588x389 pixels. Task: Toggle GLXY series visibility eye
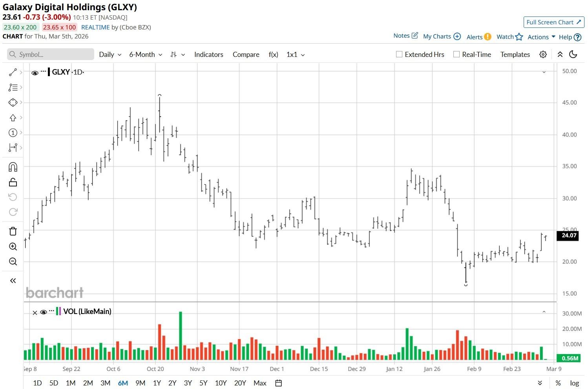pyautogui.click(x=35, y=73)
